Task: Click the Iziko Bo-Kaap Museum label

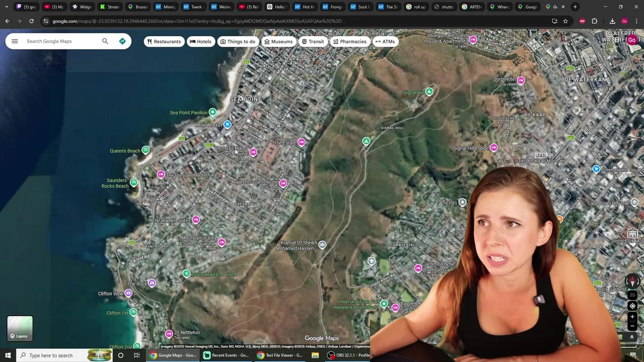Action: [540, 161]
